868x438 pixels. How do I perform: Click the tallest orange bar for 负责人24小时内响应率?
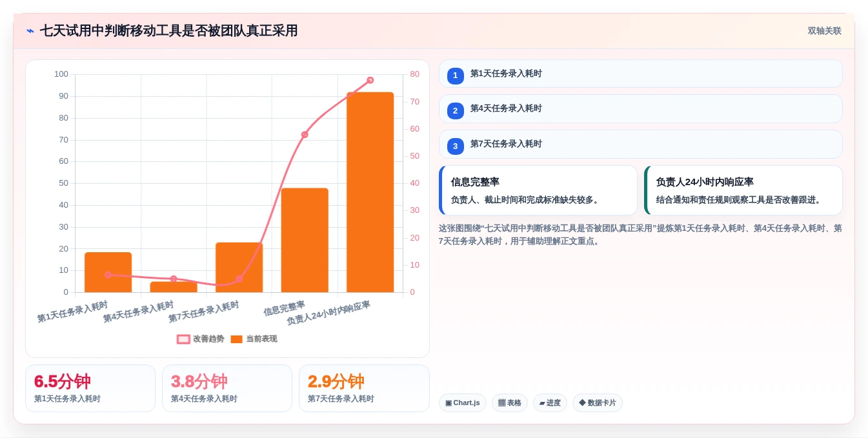[370, 192]
